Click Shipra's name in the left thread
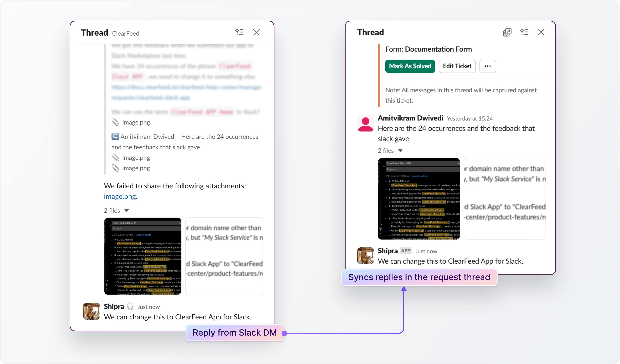 tap(114, 306)
